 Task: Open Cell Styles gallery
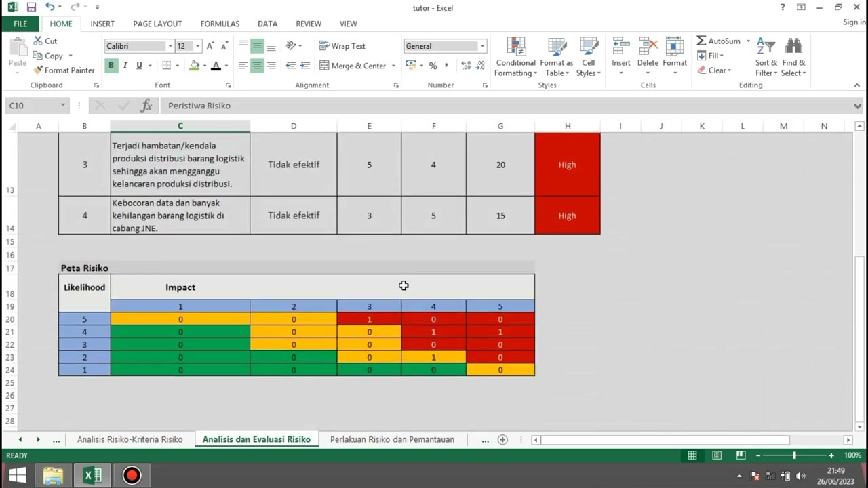point(588,57)
